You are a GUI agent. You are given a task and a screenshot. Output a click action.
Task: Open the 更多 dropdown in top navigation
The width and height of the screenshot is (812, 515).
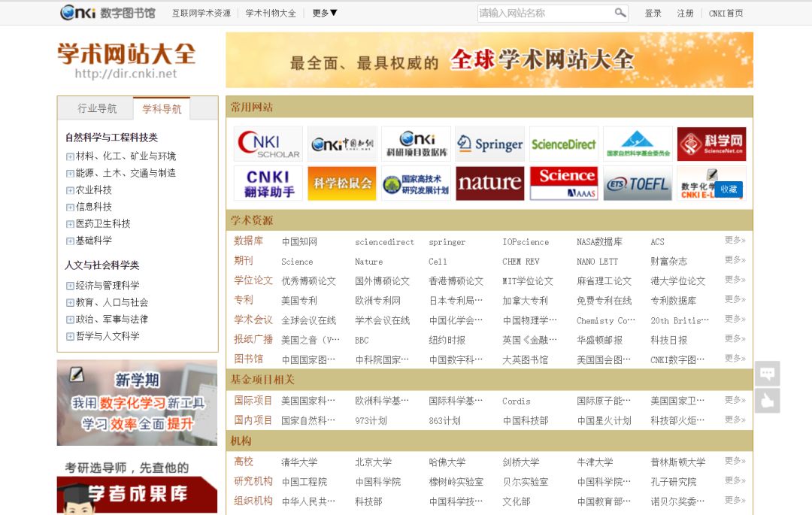click(325, 13)
